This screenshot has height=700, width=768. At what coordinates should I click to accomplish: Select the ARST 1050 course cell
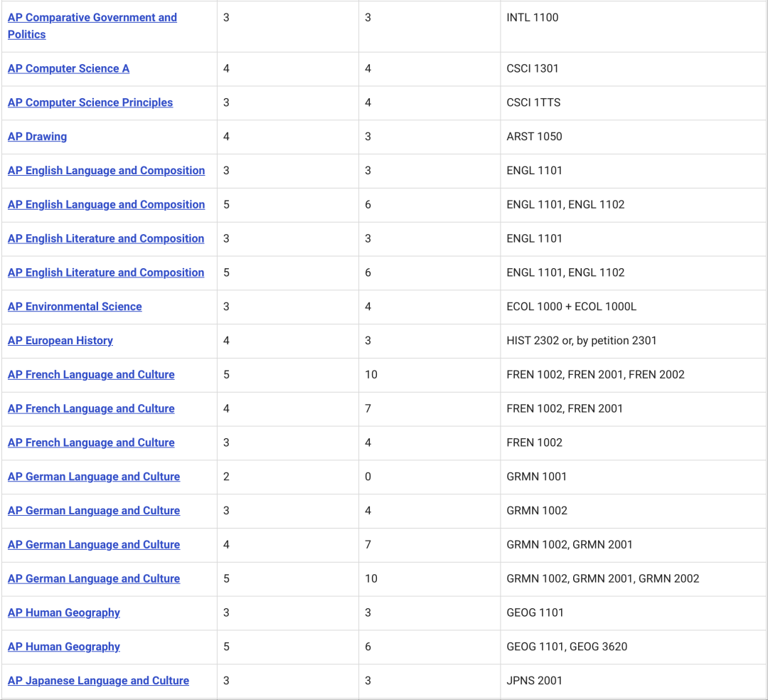(633, 137)
